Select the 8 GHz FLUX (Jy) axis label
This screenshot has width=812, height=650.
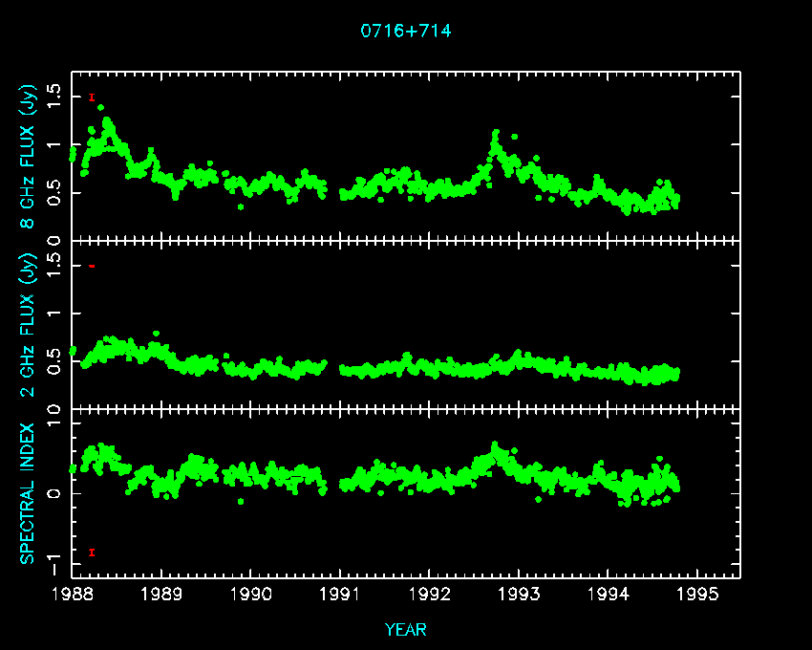pos(29,156)
